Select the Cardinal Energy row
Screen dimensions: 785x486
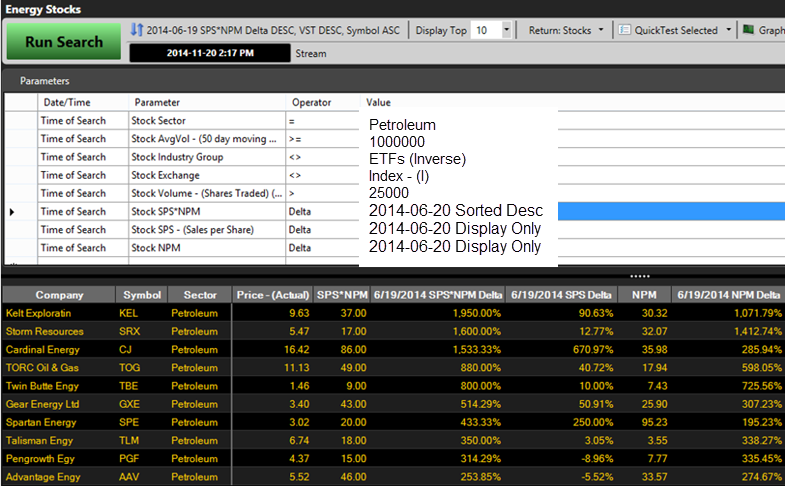click(392, 349)
